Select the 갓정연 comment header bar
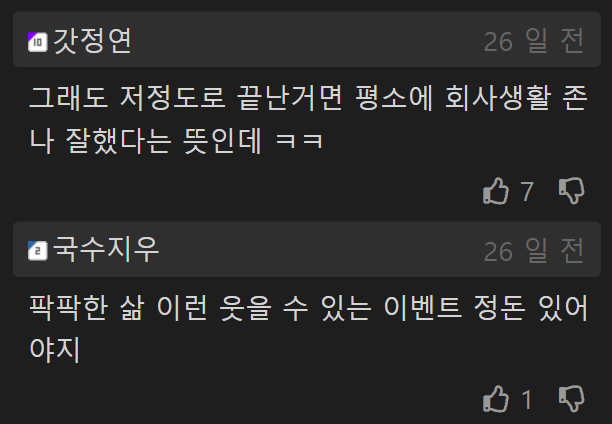The width and height of the screenshot is (612, 424). pyautogui.click(x=307, y=39)
